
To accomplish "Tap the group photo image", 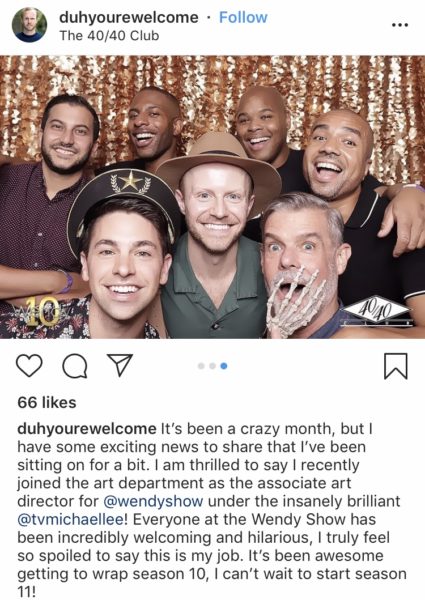I will tap(212, 197).
